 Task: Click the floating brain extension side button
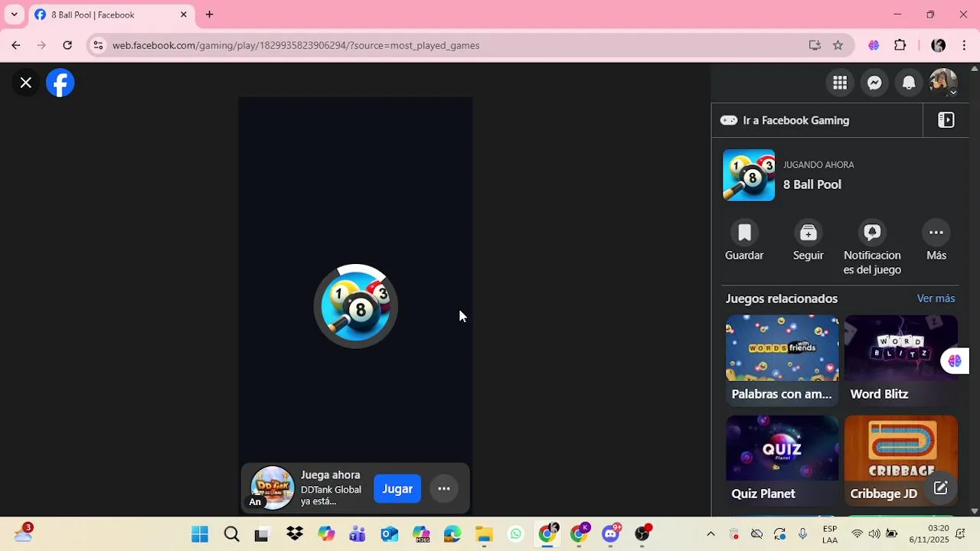click(x=955, y=361)
